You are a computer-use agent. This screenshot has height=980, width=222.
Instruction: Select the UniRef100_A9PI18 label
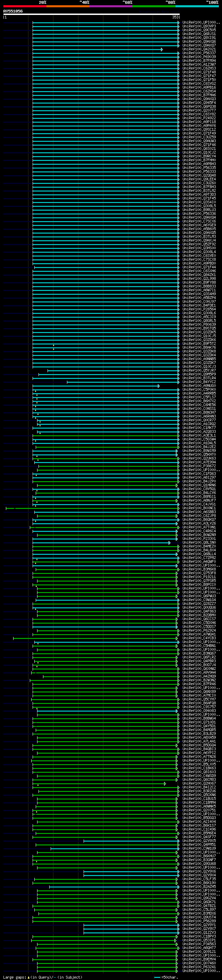(x=199, y=122)
